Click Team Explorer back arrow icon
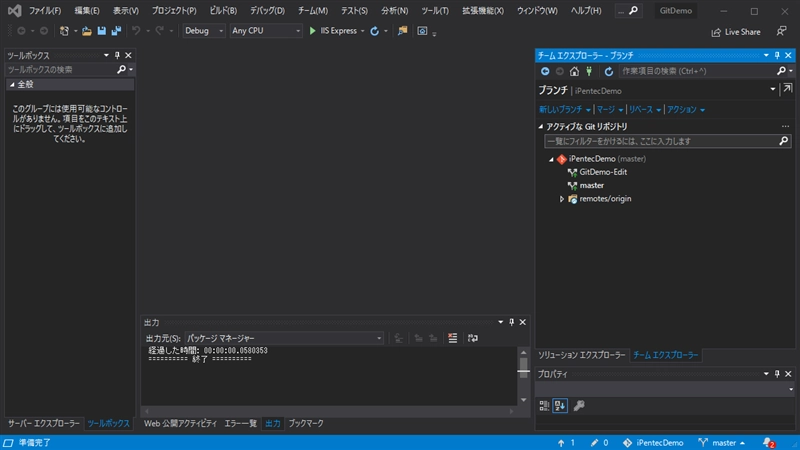The image size is (800, 450). (x=545, y=71)
